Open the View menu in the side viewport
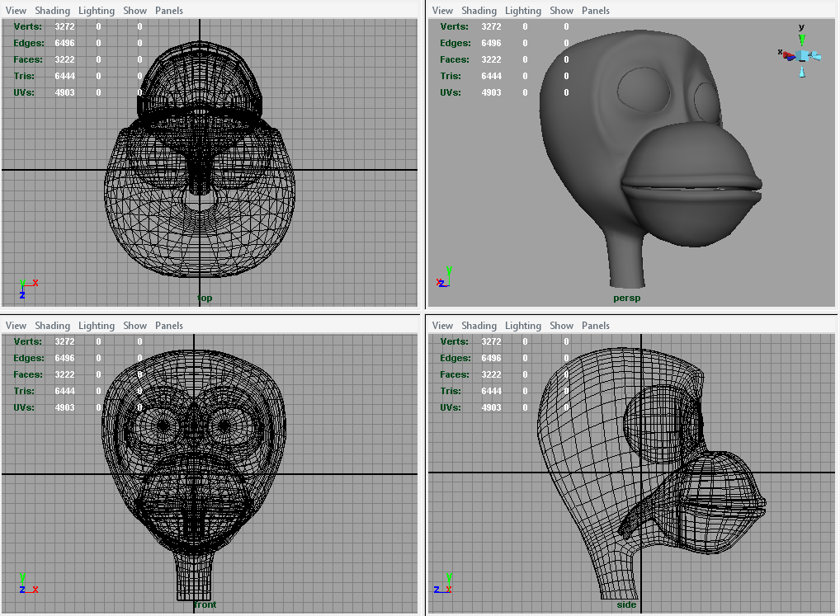This screenshot has height=616, width=840. pos(442,326)
